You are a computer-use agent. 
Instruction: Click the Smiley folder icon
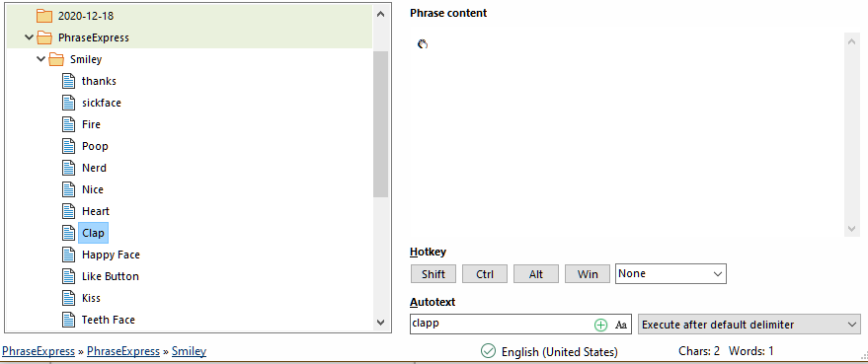click(56, 59)
